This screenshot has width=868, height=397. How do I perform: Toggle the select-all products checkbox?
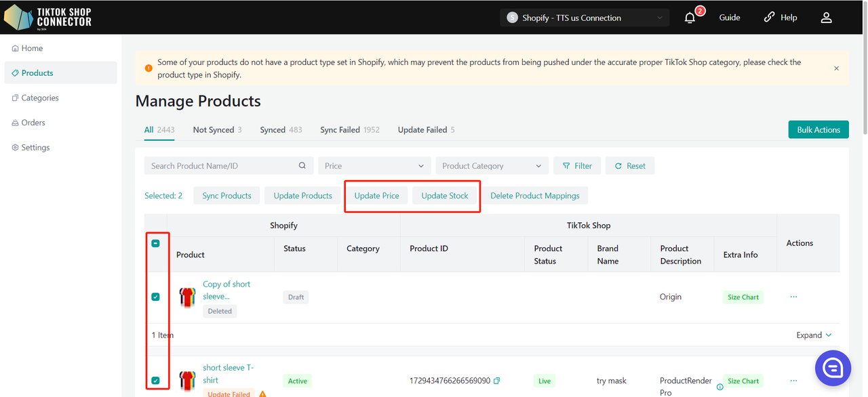pos(155,243)
